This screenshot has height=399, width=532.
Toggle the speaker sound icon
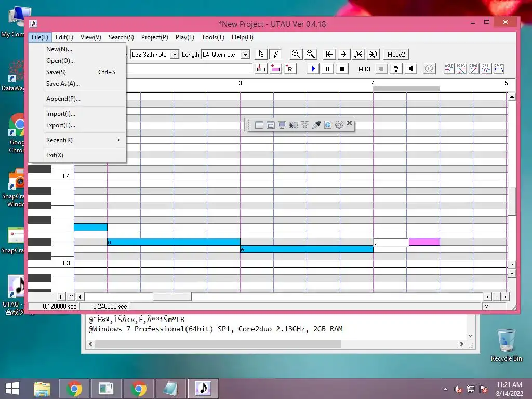point(410,69)
